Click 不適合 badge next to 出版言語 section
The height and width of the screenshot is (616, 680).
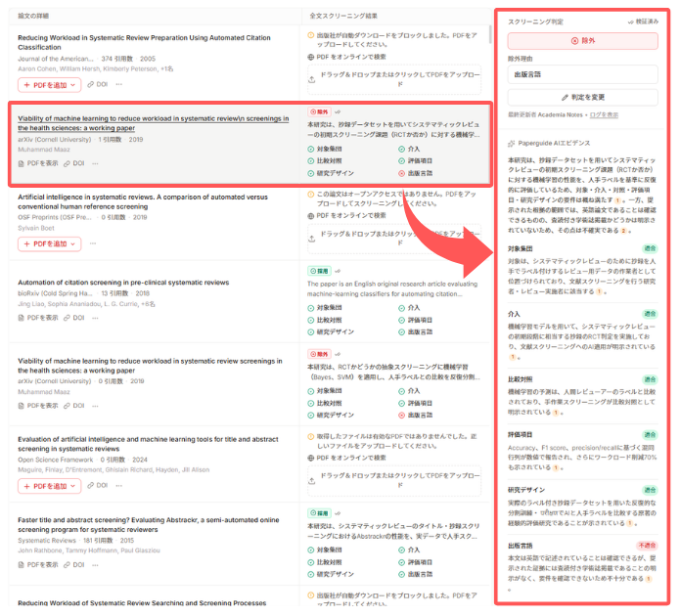[647, 546]
